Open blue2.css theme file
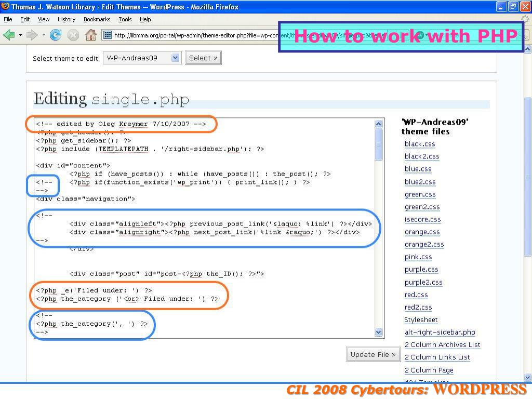Image resolution: width=532 pixels, height=399 pixels. [x=420, y=182]
